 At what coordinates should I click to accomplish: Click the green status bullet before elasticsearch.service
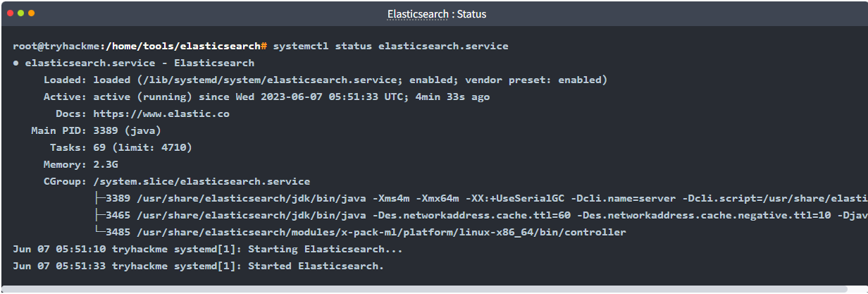[16, 63]
